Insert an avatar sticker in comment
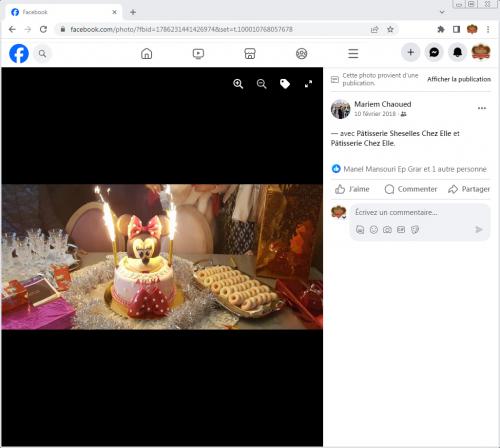 [x=360, y=230]
